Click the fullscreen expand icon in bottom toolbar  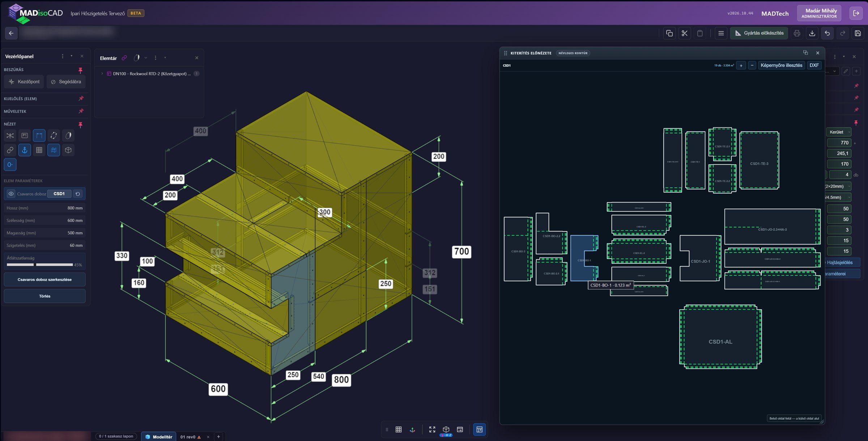point(432,429)
